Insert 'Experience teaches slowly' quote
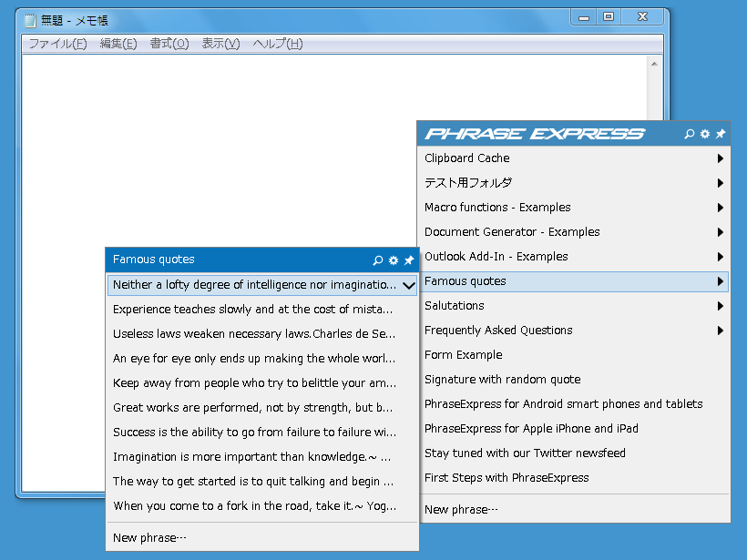The width and height of the screenshot is (747, 560). (x=262, y=310)
